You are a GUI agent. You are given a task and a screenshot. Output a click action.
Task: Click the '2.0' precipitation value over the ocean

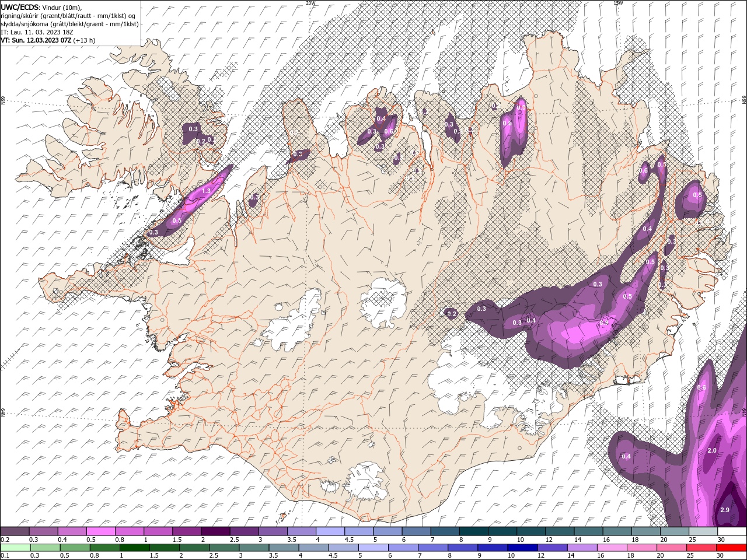[x=712, y=451]
